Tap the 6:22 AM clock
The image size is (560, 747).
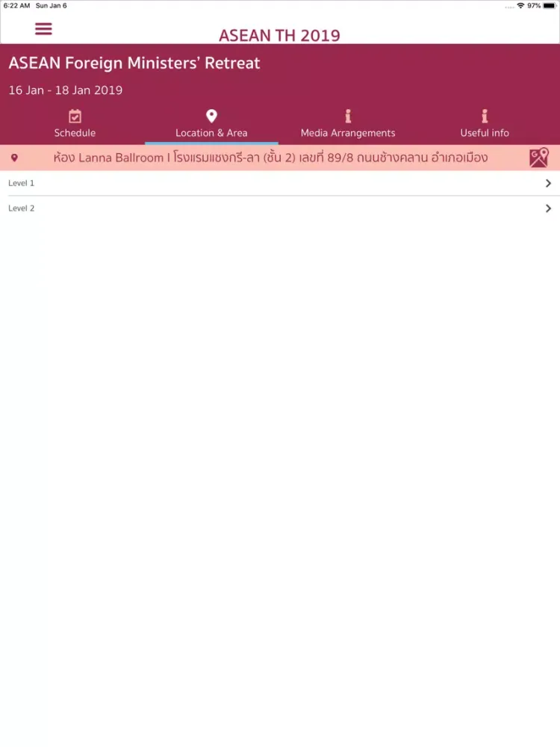(16, 6)
